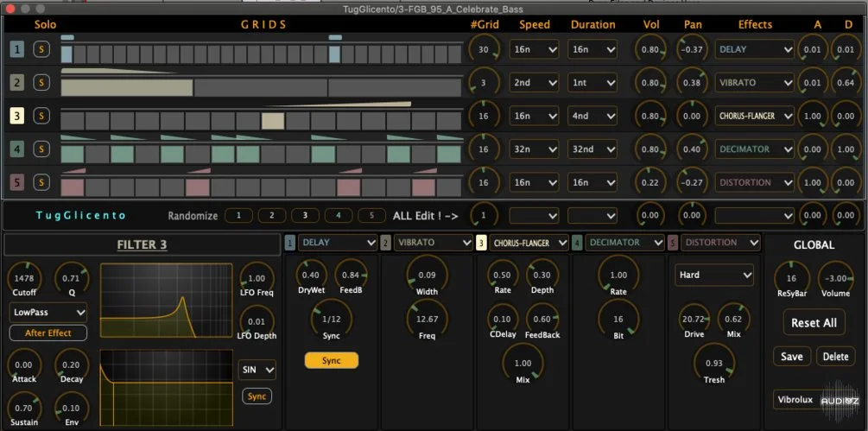Open row 3 effect dropdown CHORUS-FLANGER

tap(755, 117)
